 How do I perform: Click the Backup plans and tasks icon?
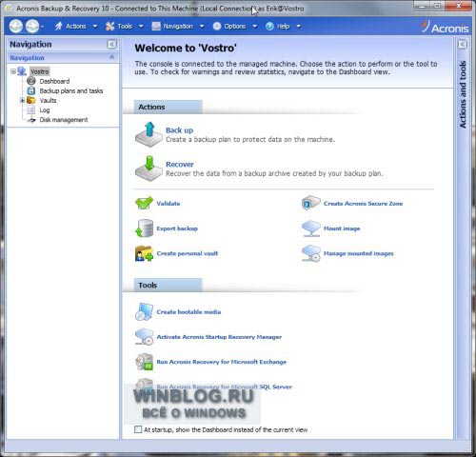coord(31,90)
